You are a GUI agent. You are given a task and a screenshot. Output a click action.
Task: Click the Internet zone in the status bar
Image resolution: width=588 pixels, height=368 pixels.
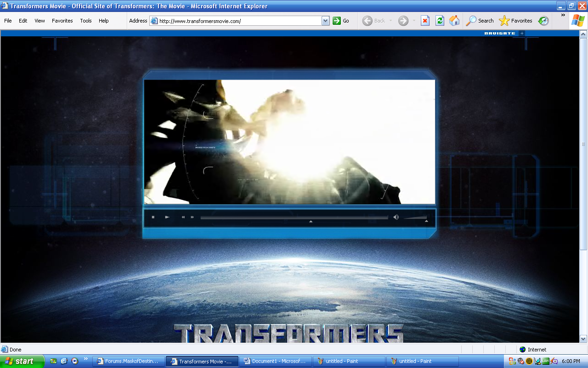coord(533,350)
